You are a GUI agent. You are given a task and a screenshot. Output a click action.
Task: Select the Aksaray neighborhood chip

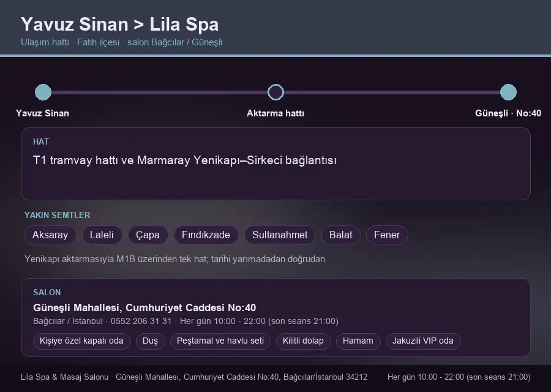click(50, 235)
